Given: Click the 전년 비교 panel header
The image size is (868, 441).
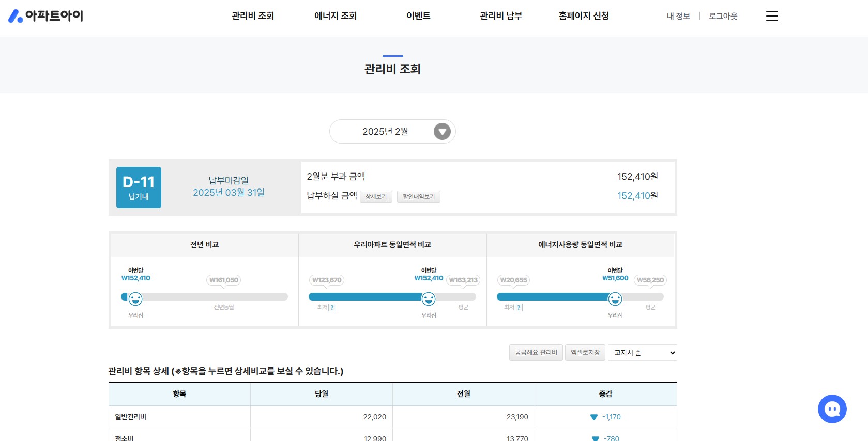Looking at the screenshot, I should point(205,245).
